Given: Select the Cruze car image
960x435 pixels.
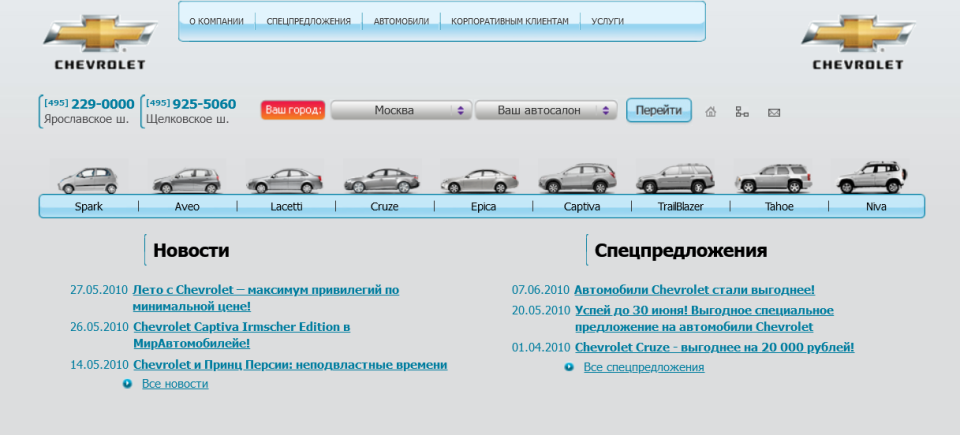Looking at the screenshot, I should click(381, 180).
